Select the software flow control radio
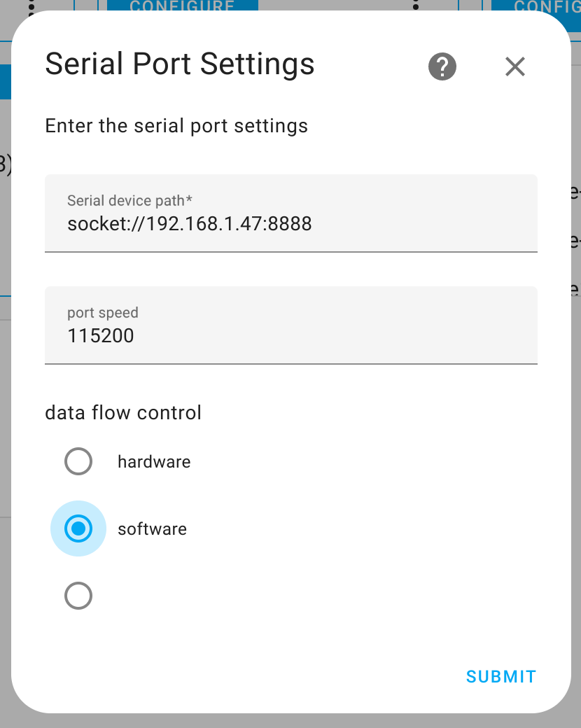The height and width of the screenshot is (728, 581). pyautogui.click(x=78, y=528)
